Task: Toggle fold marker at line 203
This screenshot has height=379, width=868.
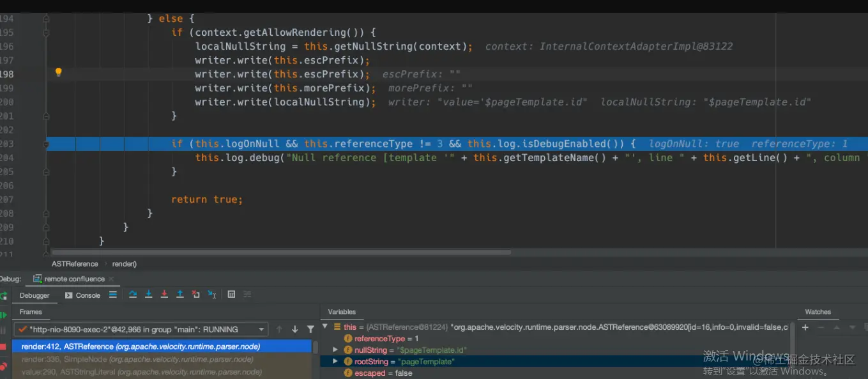Action: [x=46, y=144]
